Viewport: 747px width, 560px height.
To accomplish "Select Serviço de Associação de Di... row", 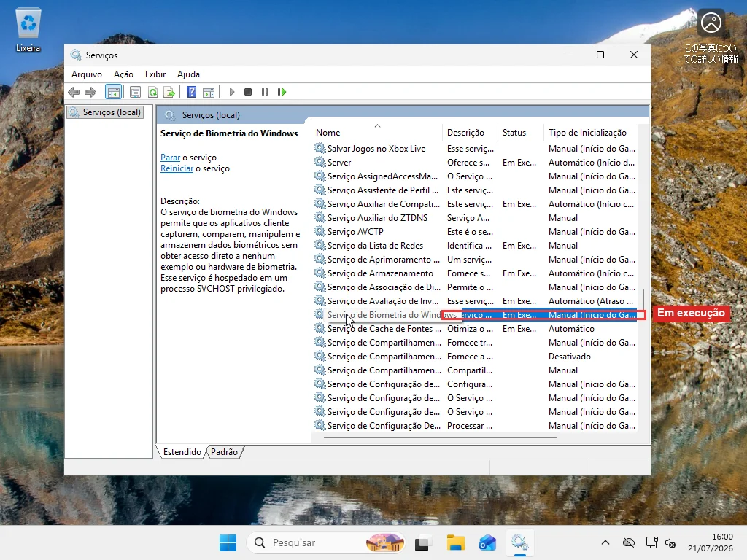I will click(475, 287).
